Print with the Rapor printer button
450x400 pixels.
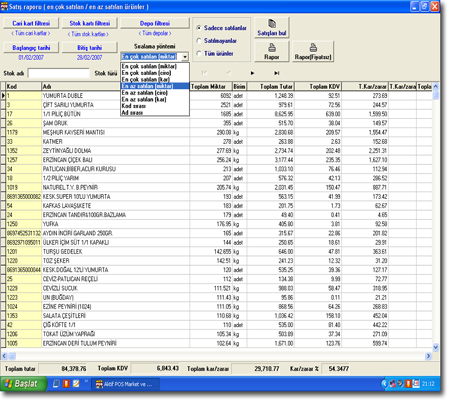pyautogui.click(x=272, y=51)
